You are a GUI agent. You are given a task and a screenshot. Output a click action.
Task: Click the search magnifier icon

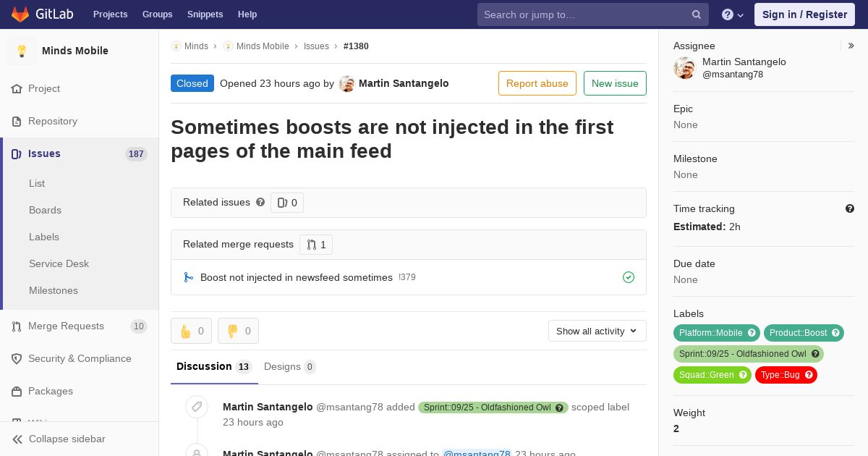point(697,14)
